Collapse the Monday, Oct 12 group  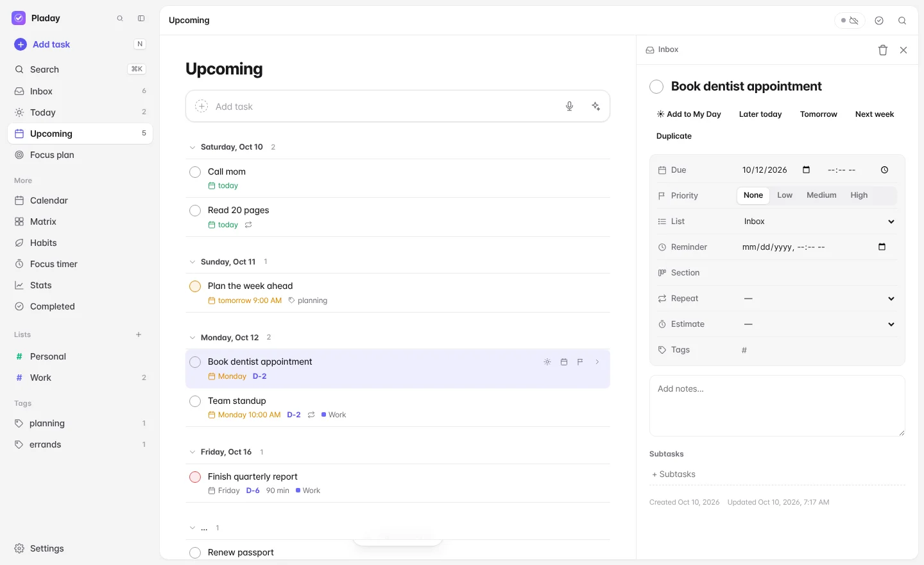(193, 338)
